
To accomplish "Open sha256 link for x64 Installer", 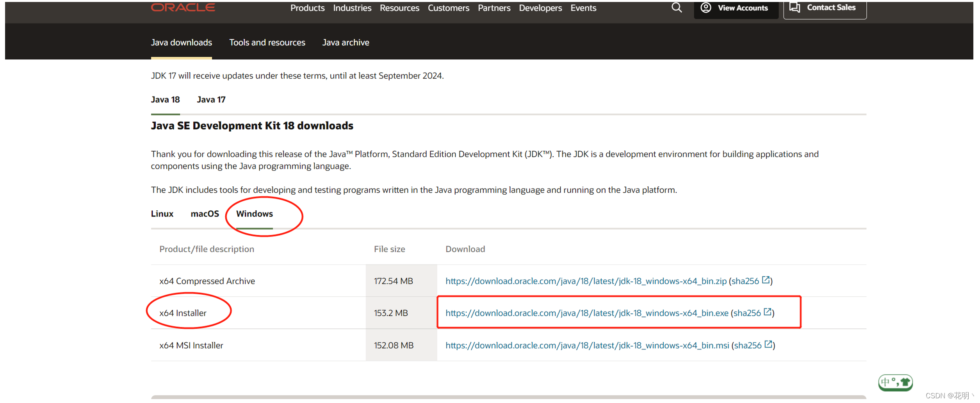I will pyautogui.click(x=747, y=313).
